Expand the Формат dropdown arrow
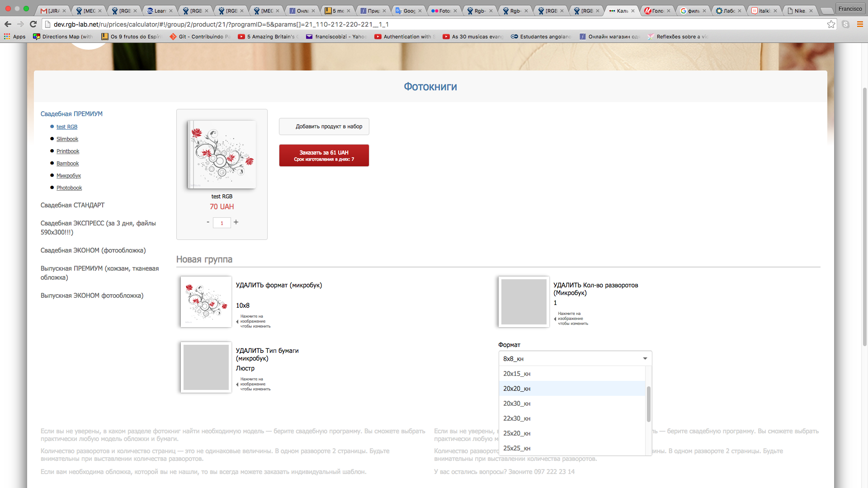Viewport: 868px width, 488px height. (645, 359)
